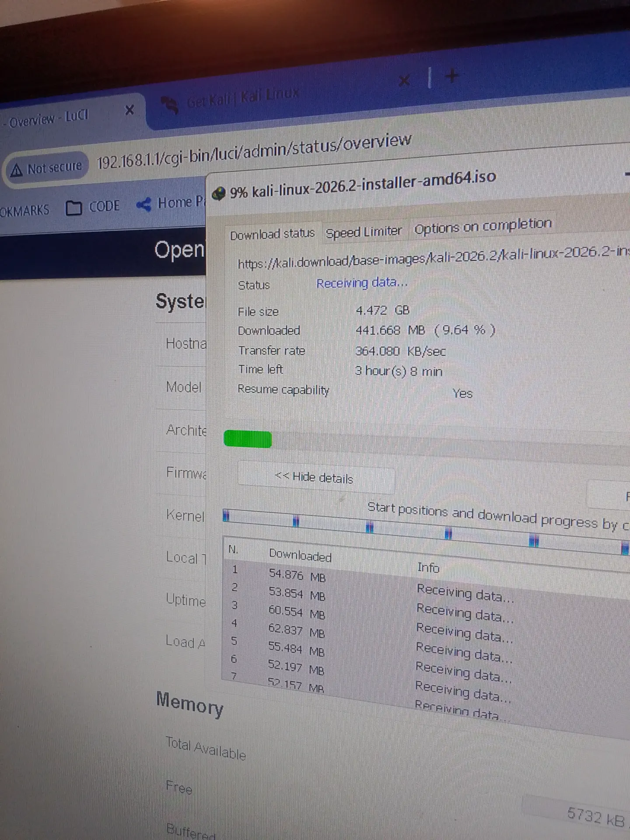The width and height of the screenshot is (630, 840).
Task: Click the Total Available label in LuCI
Action: (206, 748)
